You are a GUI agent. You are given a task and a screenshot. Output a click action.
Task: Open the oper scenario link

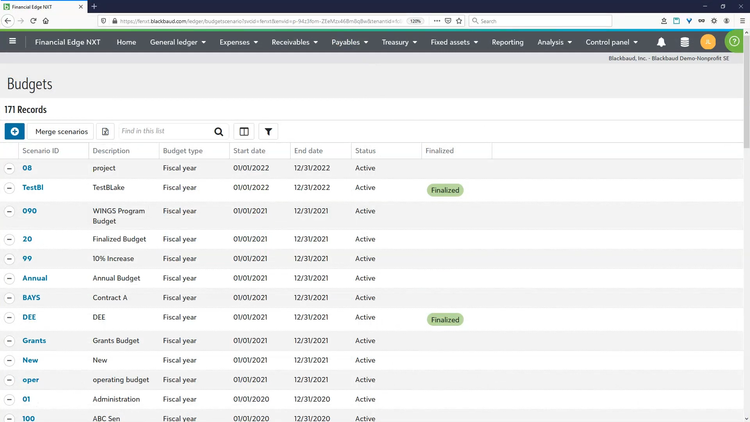coord(31,380)
